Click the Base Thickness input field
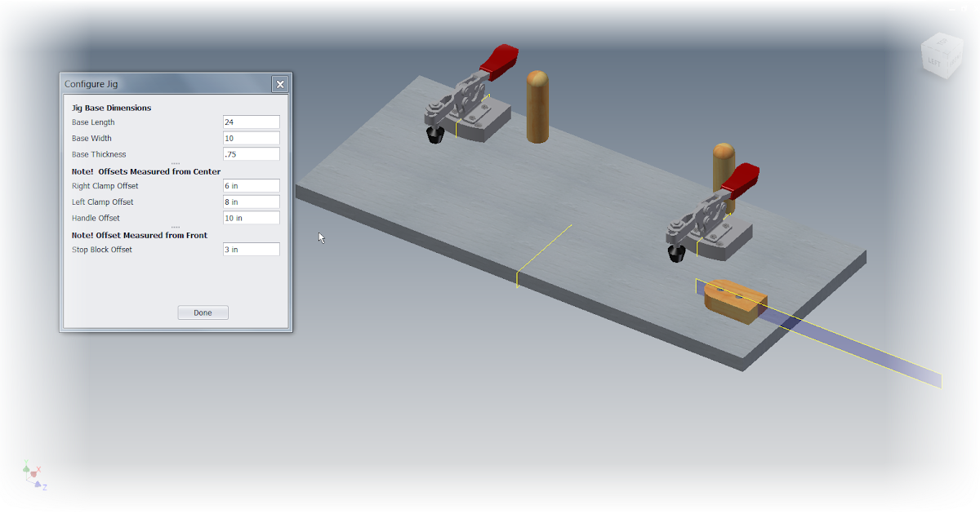 (x=251, y=153)
